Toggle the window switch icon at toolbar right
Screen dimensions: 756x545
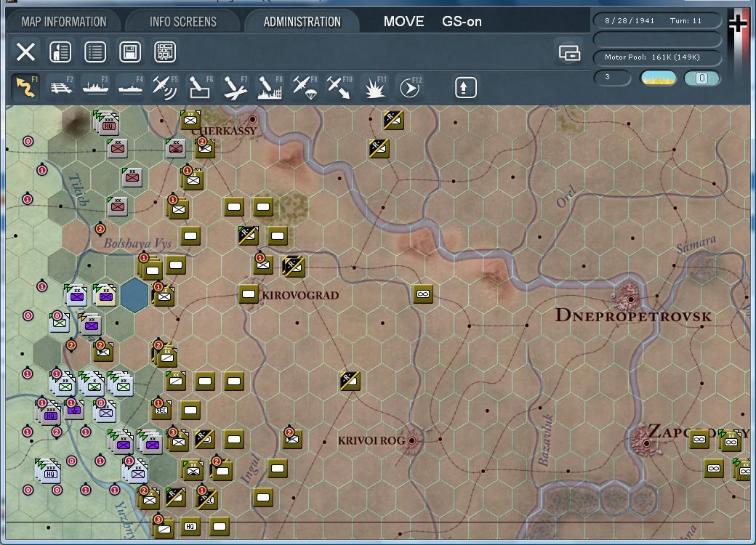tap(569, 52)
